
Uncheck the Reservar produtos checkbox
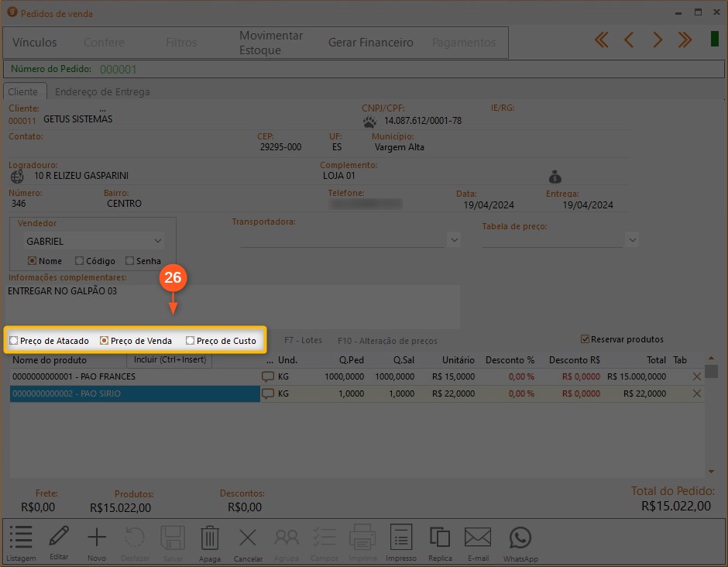(585, 339)
